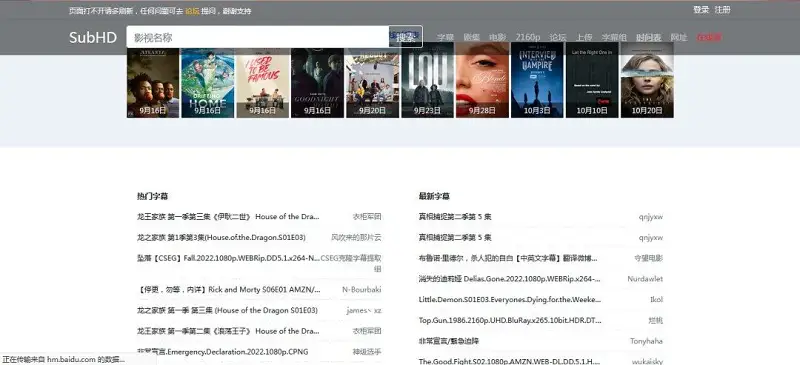The image size is (800, 365).
Task: Click the 登录 login link
Action: pyautogui.click(x=701, y=10)
